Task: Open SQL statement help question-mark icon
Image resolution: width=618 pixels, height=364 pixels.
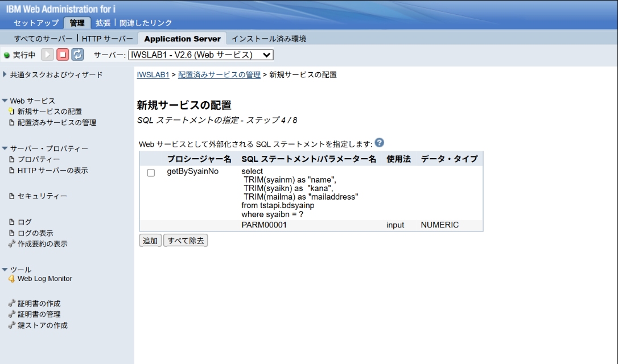Action: click(379, 143)
